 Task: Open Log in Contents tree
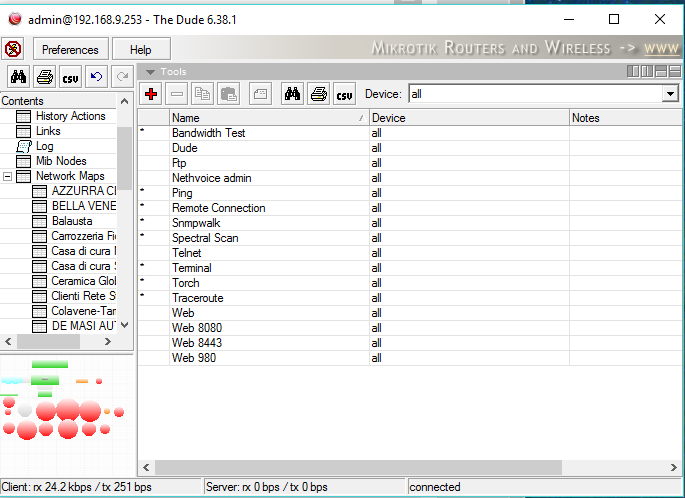[x=45, y=146]
